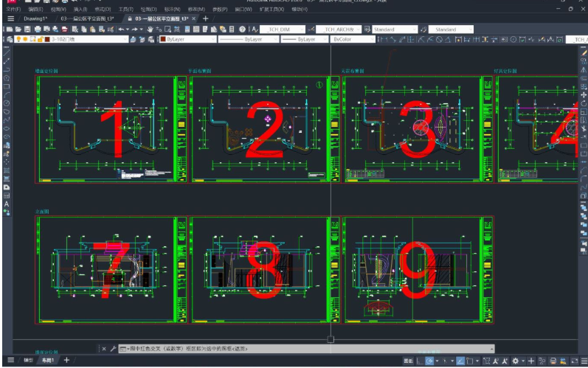The height and width of the screenshot is (368, 588).
Task: Toggle Polar Tracking in the status bar
Action: pyautogui.click(x=429, y=361)
